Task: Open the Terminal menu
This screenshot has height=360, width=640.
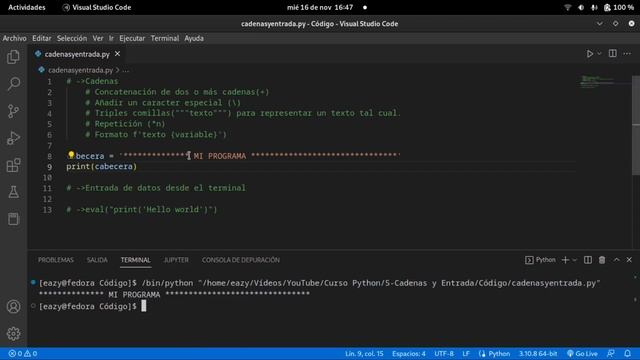Action: [x=165, y=38]
